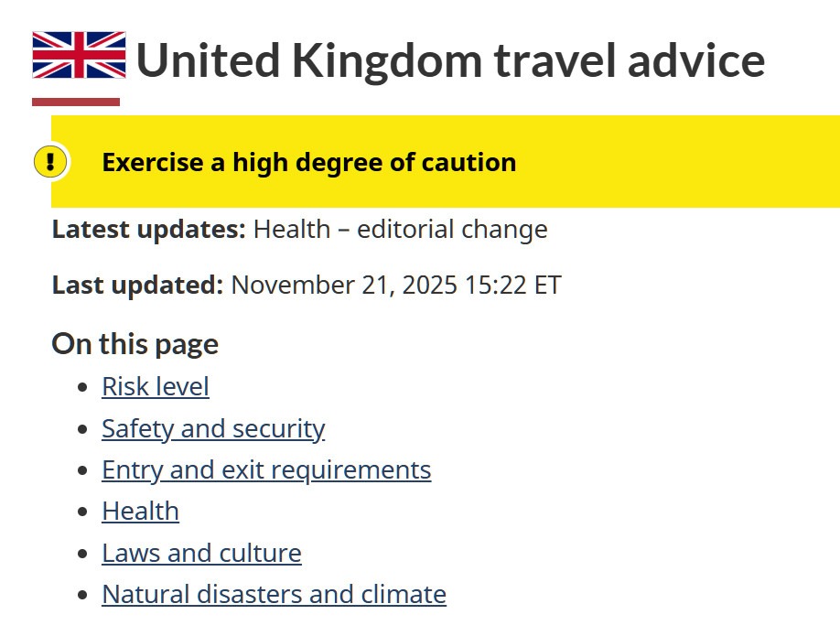Jump to the Health section link
This screenshot has height=636, width=840.
[140, 512]
